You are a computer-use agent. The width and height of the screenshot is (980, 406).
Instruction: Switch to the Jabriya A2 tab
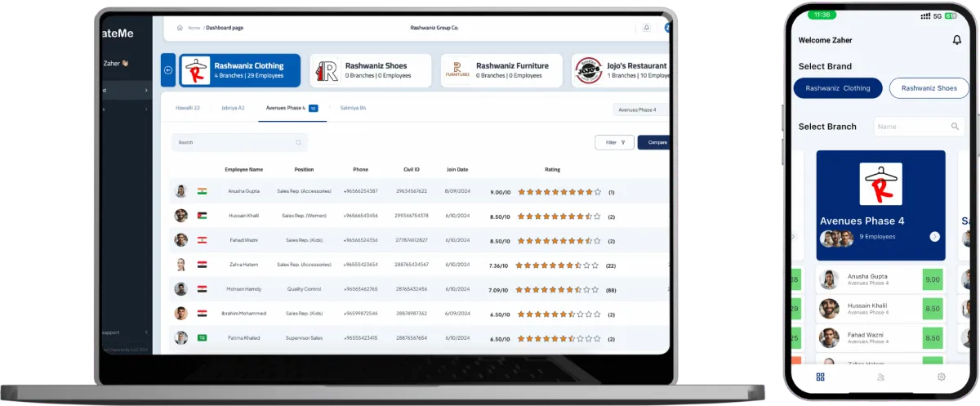(233, 108)
